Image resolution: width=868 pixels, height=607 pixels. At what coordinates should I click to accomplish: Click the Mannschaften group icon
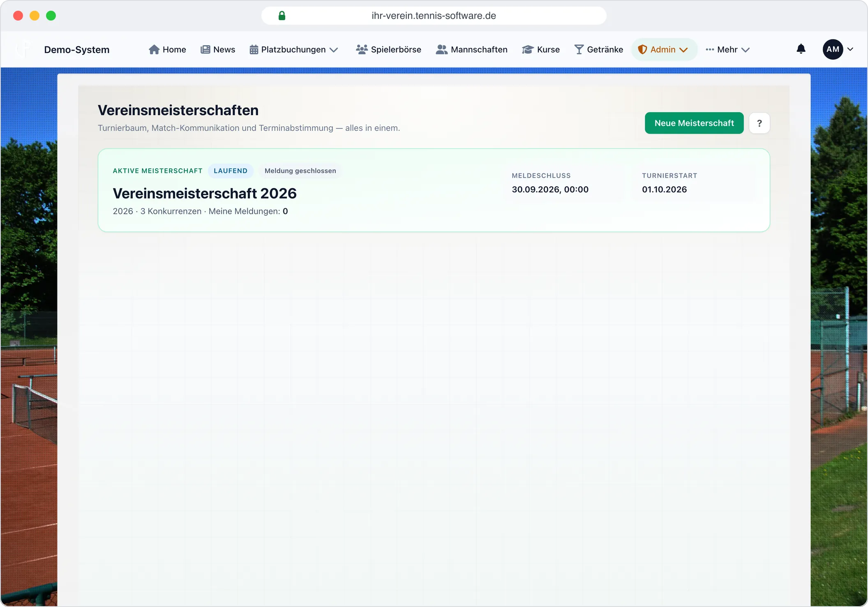click(441, 49)
